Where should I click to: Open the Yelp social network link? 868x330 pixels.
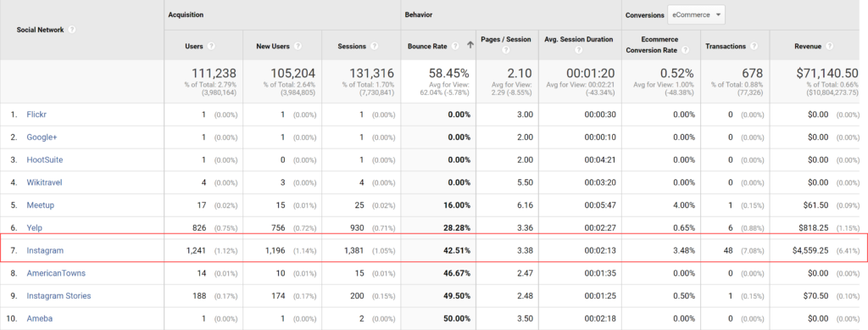tap(34, 227)
